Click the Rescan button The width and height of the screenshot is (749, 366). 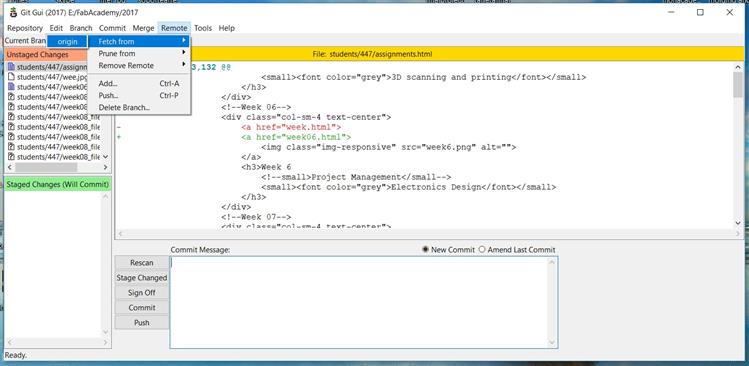click(x=142, y=263)
